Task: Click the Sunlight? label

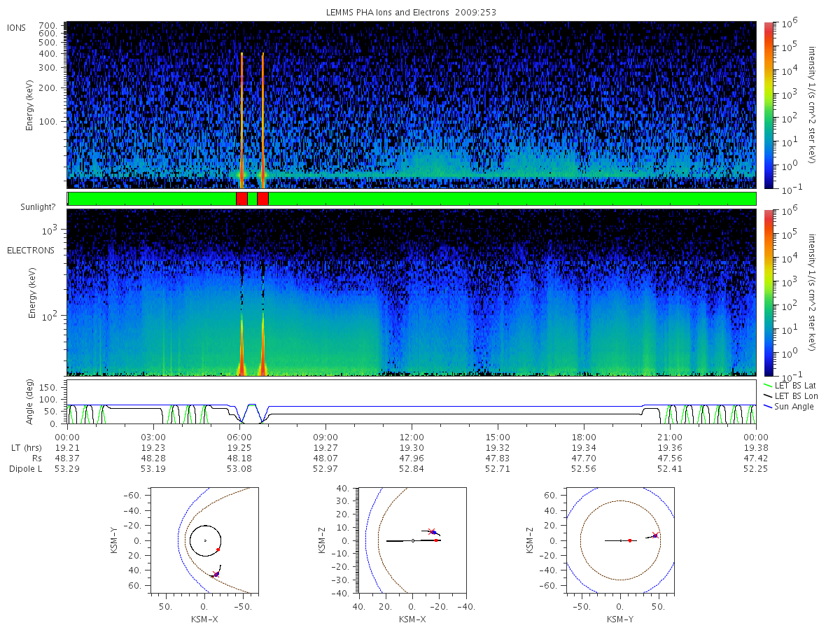Action: [x=30, y=207]
